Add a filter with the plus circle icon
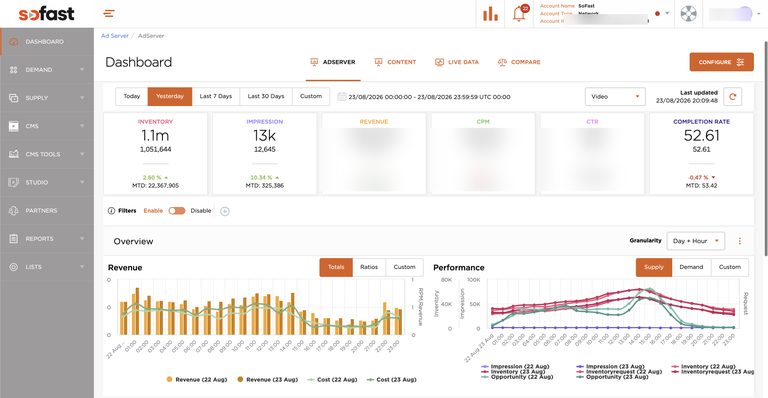 coord(225,211)
